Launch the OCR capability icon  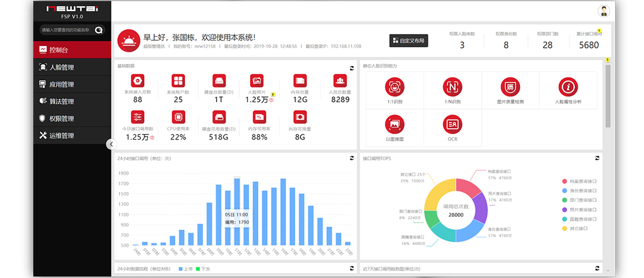(452, 124)
